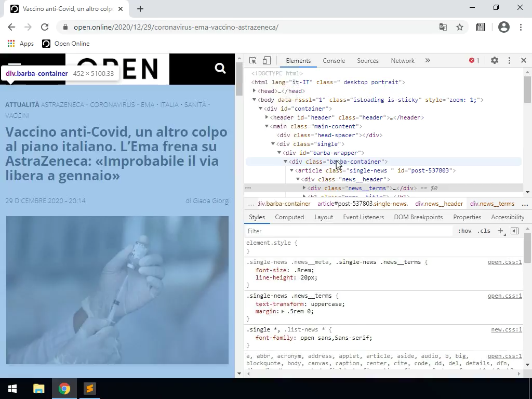The width and height of the screenshot is (532, 399).
Task: Click the Chrome taskbar icon
Action: click(64, 389)
